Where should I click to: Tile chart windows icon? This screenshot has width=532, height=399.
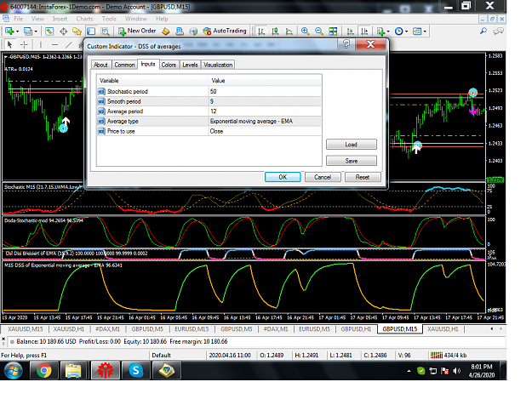point(333,31)
